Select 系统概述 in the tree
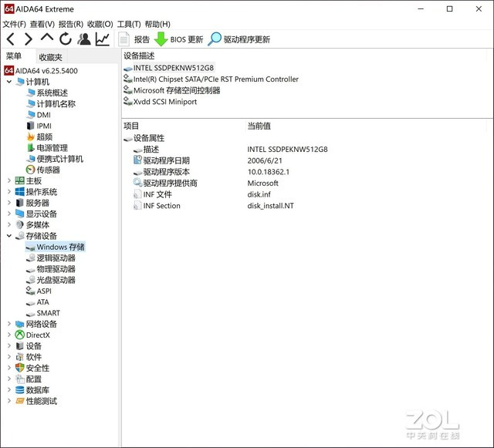This screenshot has width=494, height=448. tap(47, 93)
